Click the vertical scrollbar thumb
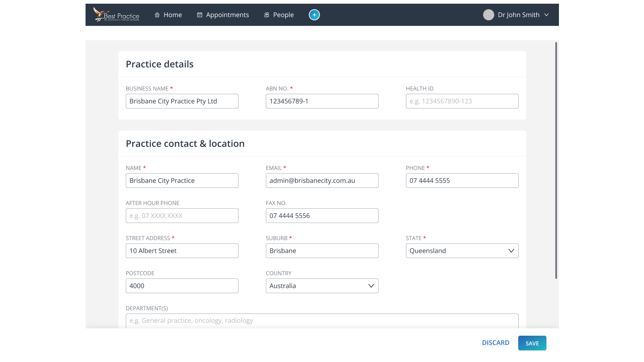 pos(556,160)
